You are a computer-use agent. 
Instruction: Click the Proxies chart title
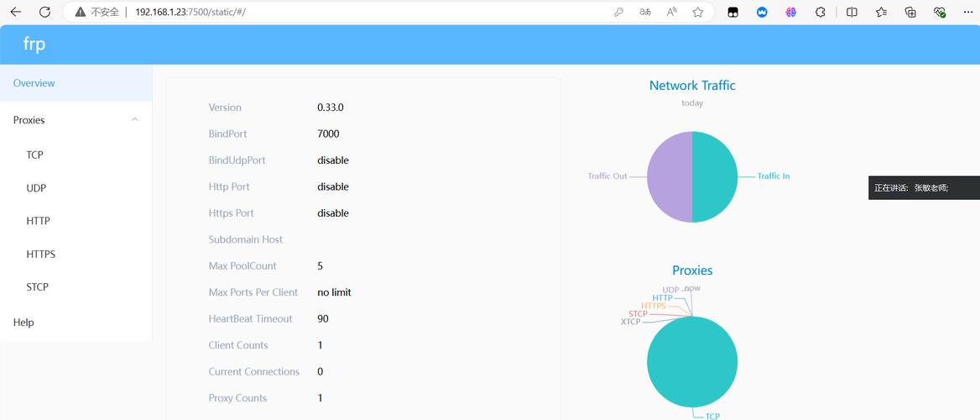tap(692, 270)
